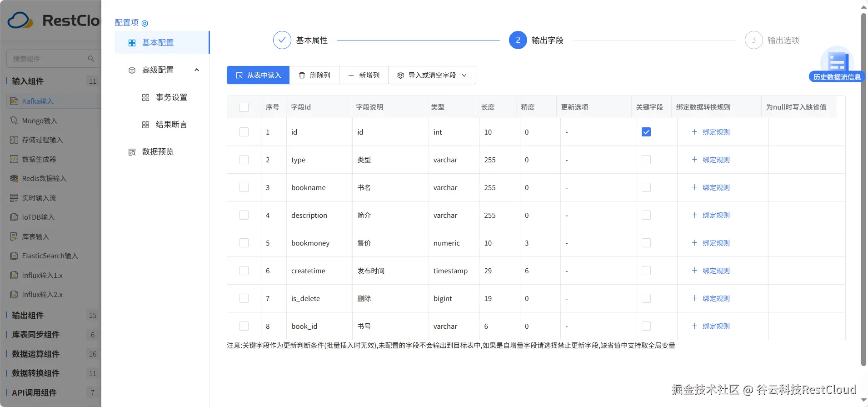Screen dimensions: 868x407
Task: Open the 导入或清空字段 dropdown
Action: [x=432, y=75]
